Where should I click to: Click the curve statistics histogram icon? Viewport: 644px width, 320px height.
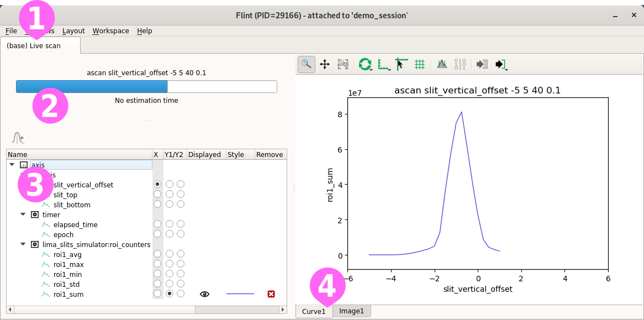point(441,64)
